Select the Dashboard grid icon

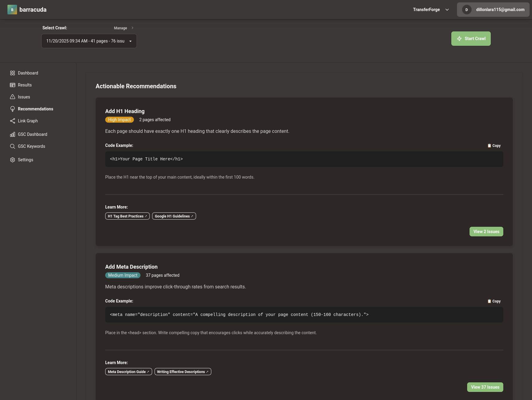click(13, 73)
